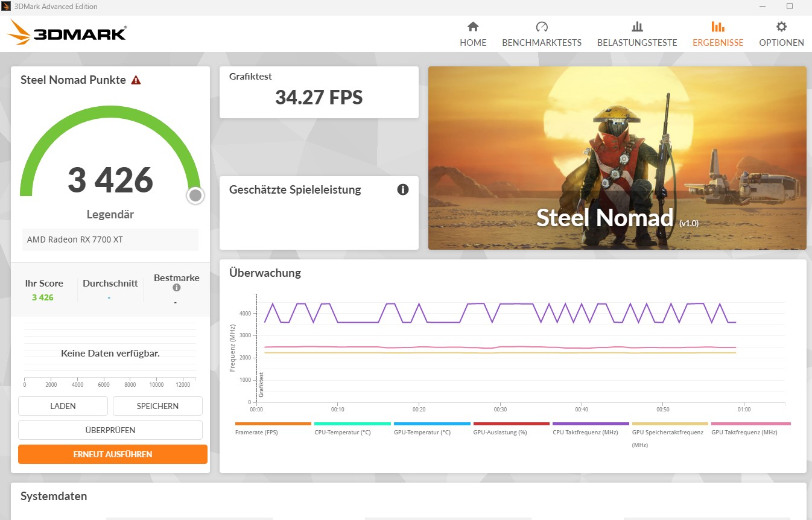Click the 3DMARK logo
Screen dimensions: 812x520
tap(67, 33)
